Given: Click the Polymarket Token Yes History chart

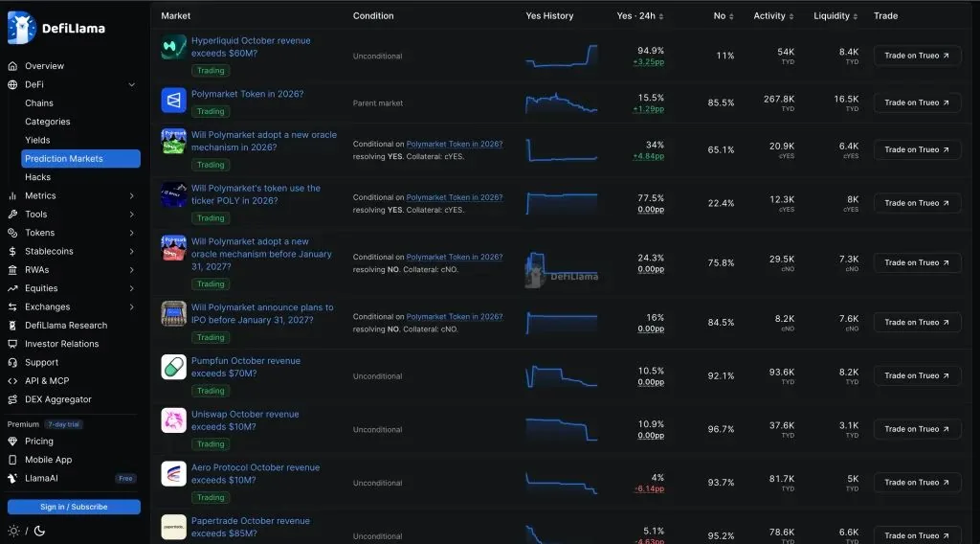Looking at the screenshot, I should coord(561,102).
